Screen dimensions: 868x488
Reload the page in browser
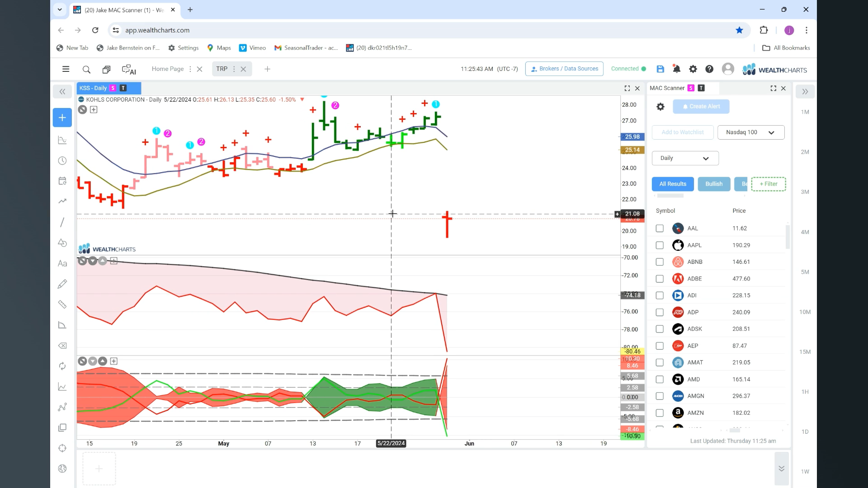point(95,30)
